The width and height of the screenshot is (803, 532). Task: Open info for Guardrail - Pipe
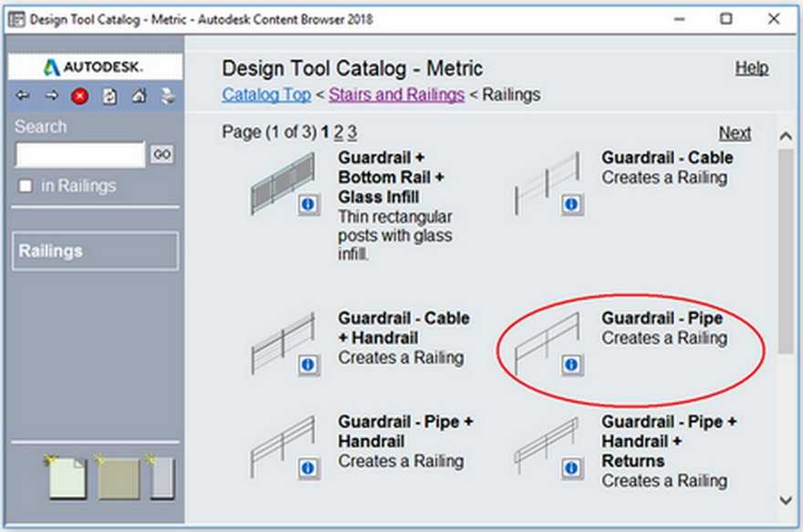(x=571, y=365)
